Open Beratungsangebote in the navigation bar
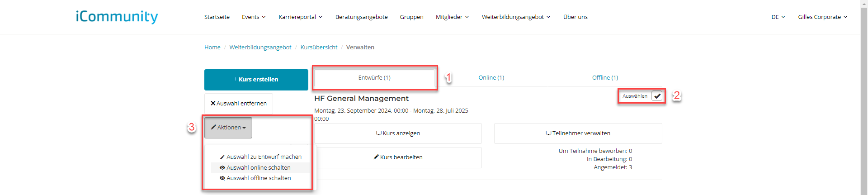The height and width of the screenshot is (195, 868). [362, 17]
